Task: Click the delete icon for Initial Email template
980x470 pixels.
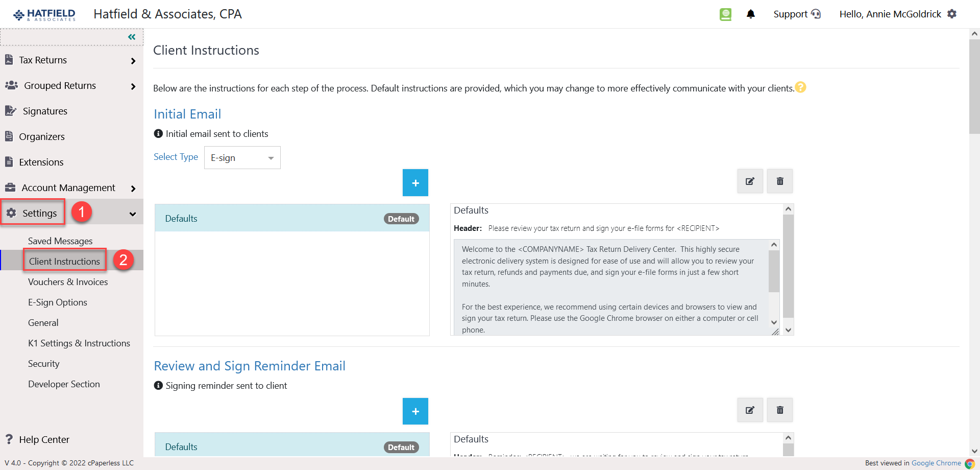Action: 779,181
